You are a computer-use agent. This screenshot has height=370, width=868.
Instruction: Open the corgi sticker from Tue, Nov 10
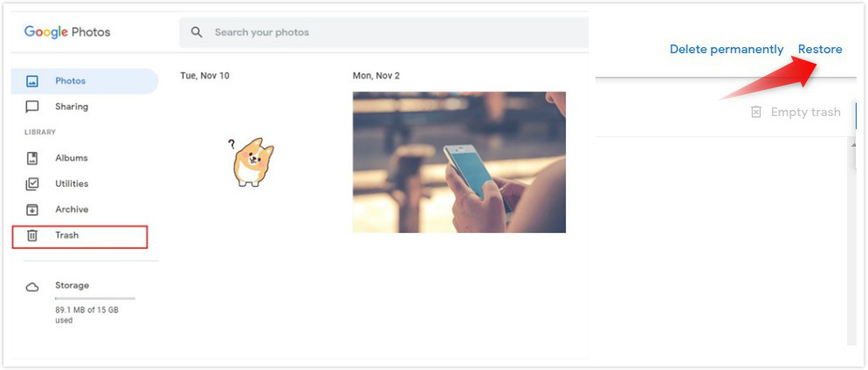[251, 162]
